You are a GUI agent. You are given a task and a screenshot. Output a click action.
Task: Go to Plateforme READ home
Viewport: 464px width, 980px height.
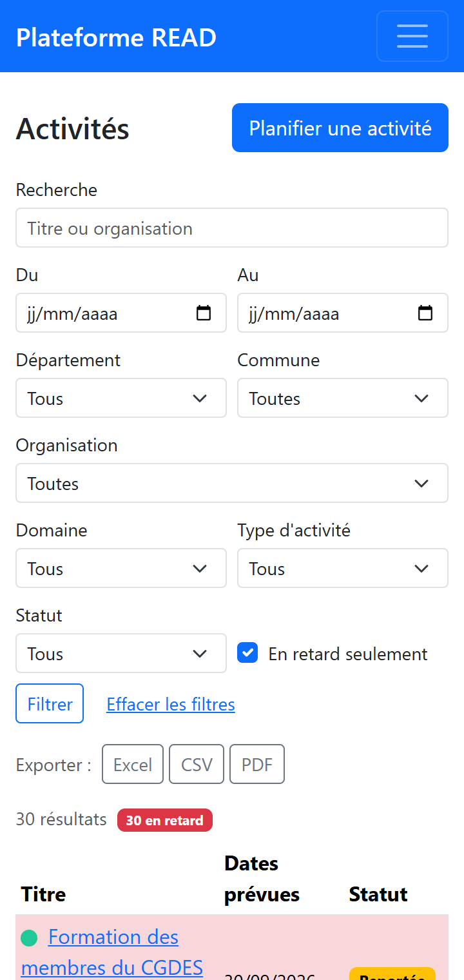click(x=116, y=37)
